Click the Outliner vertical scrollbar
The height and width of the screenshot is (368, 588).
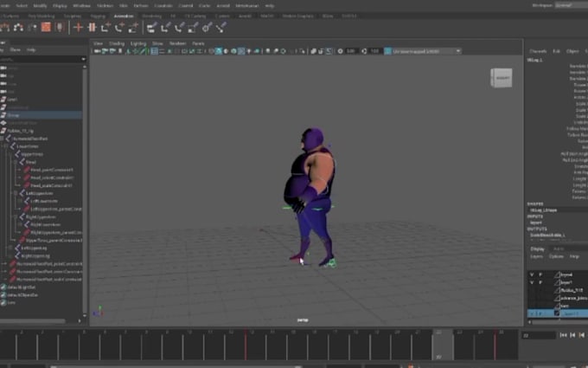[x=85, y=190]
